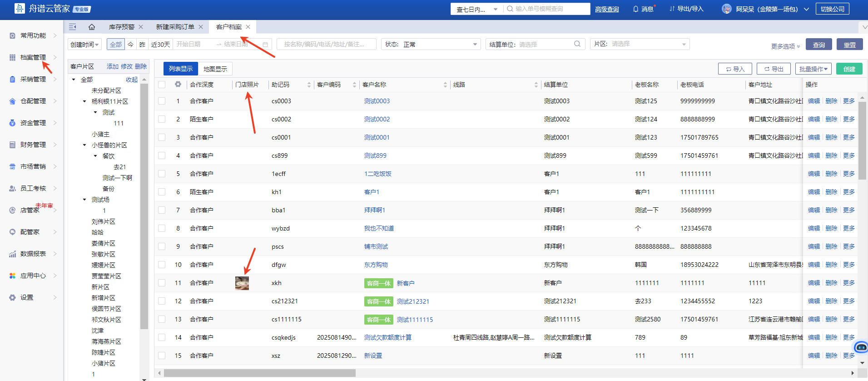Check the checkbox for row 11 xkh
The height and width of the screenshot is (381, 868).
click(162, 283)
